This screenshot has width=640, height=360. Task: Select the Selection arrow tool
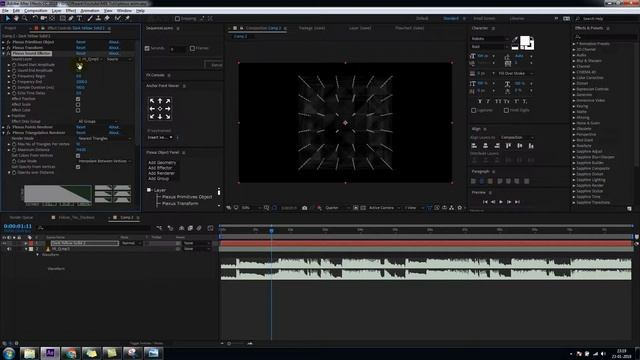point(7,18)
